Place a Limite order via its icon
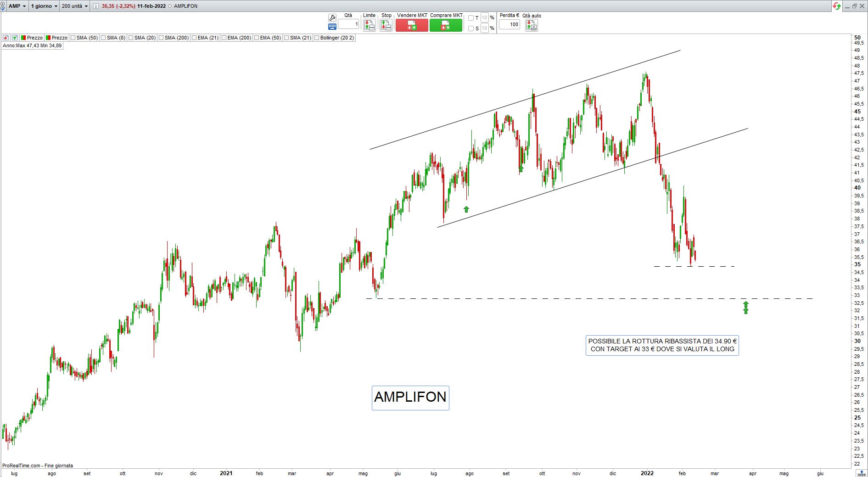 pos(369,25)
